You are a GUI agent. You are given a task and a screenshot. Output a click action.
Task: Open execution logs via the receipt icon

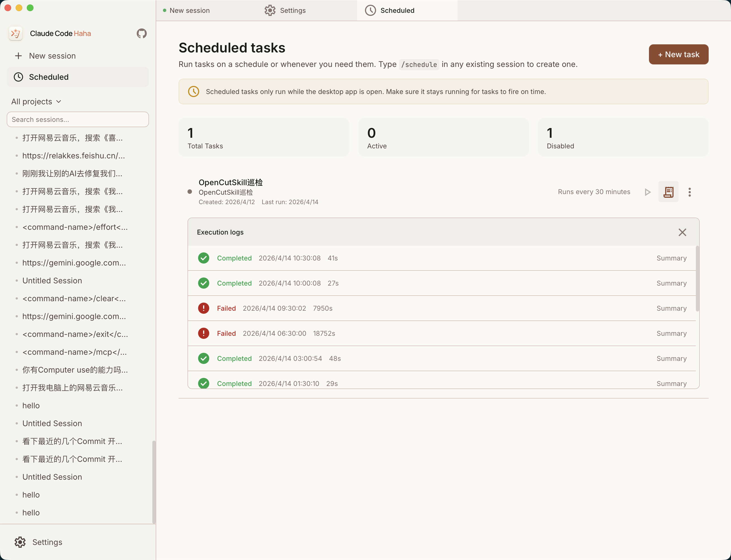pos(669,192)
